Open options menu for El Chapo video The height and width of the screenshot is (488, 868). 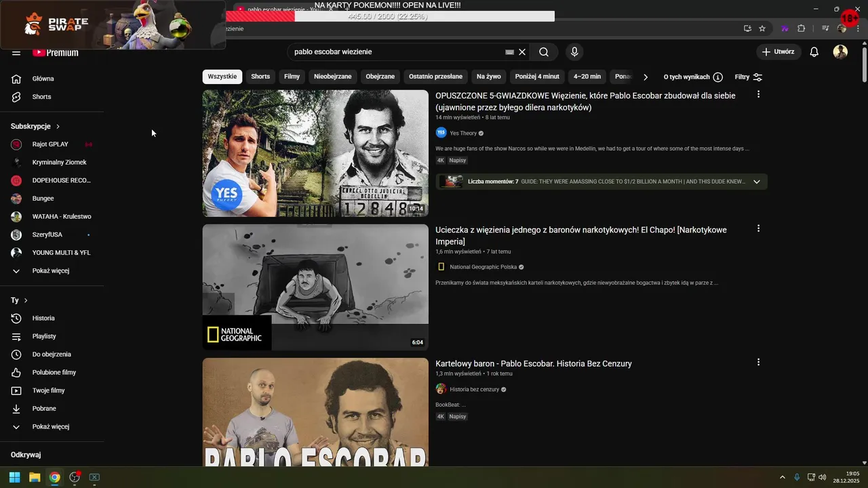[x=758, y=229]
